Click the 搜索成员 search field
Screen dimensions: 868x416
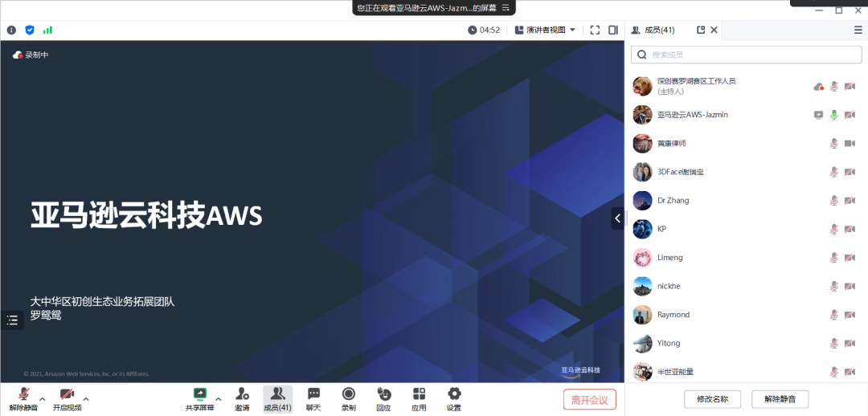tap(746, 55)
